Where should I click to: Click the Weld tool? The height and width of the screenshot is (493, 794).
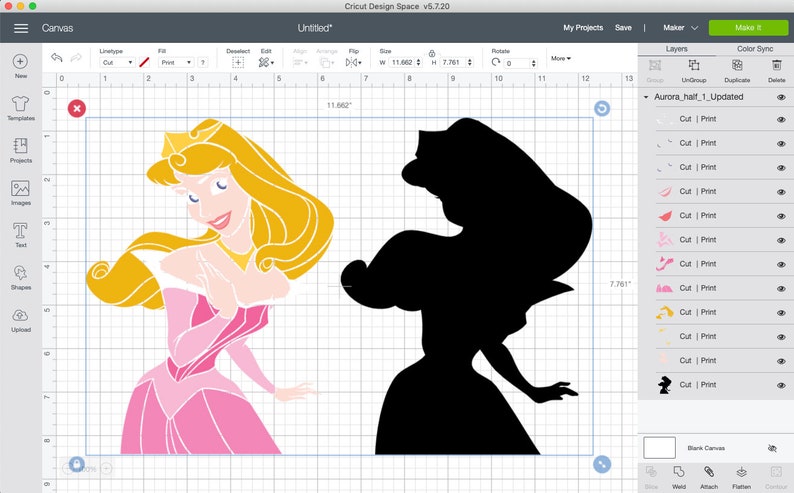point(679,478)
